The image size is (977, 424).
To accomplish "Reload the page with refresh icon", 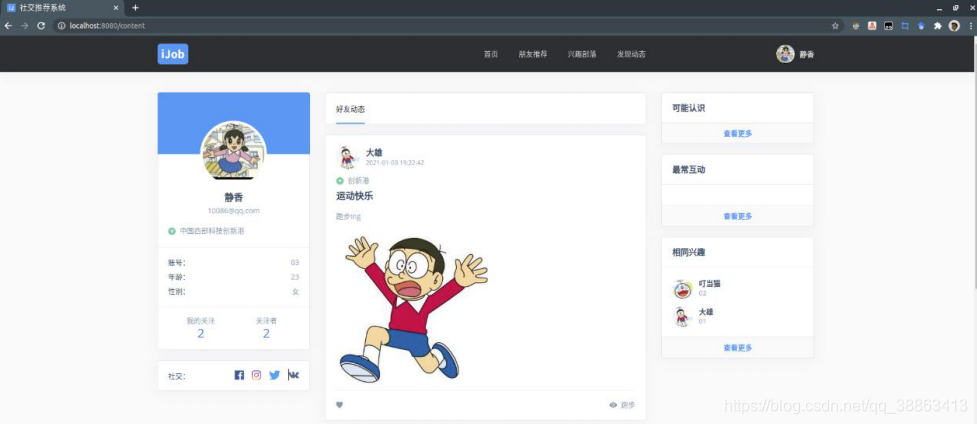I will (x=41, y=26).
